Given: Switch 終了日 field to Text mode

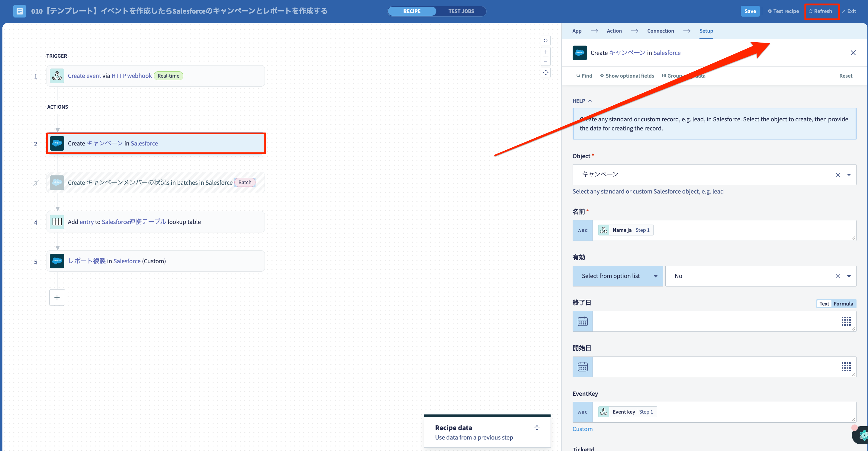Looking at the screenshot, I should (x=824, y=303).
